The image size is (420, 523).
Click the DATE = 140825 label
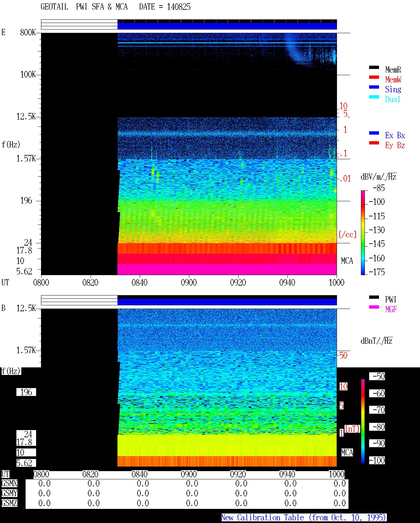pos(165,7)
